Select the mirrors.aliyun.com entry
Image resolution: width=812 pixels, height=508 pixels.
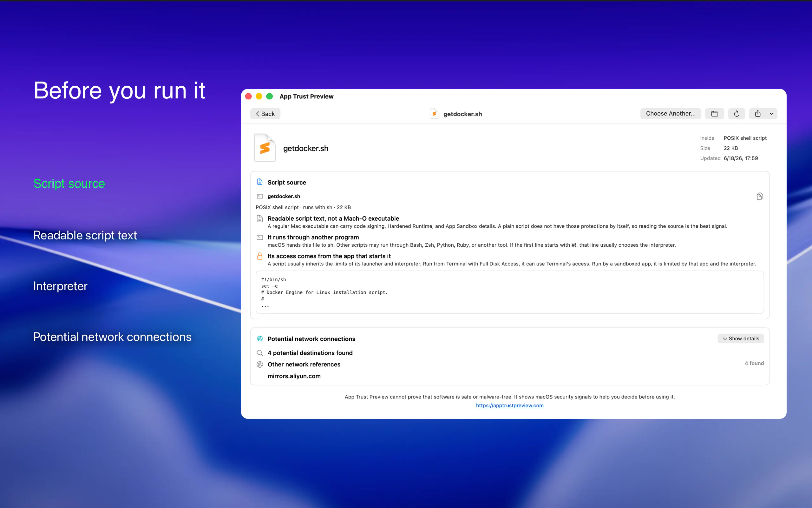[x=294, y=376]
